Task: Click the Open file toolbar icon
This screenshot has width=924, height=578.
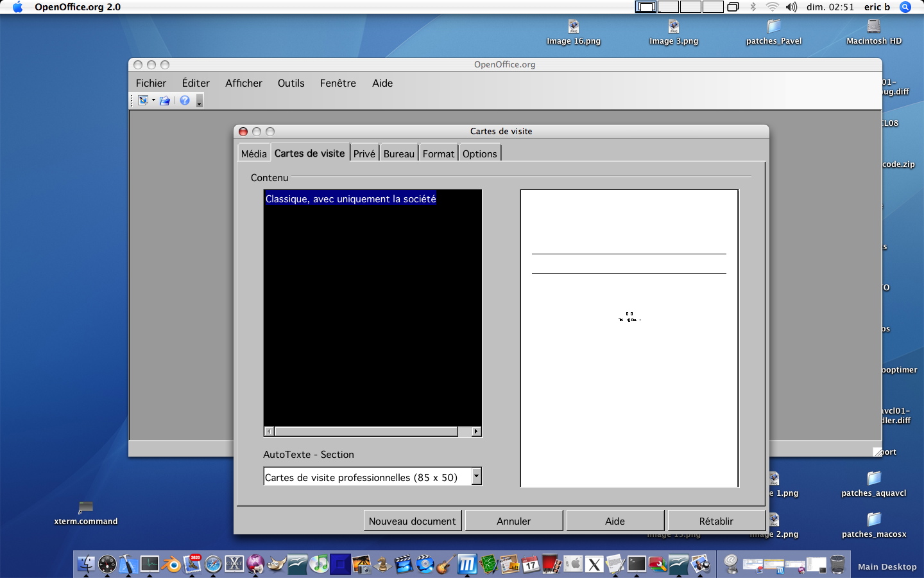Action: click(x=165, y=100)
